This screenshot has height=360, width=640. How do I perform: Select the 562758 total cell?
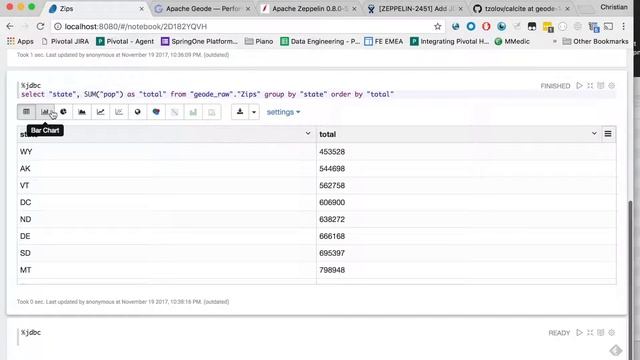(x=466, y=185)
